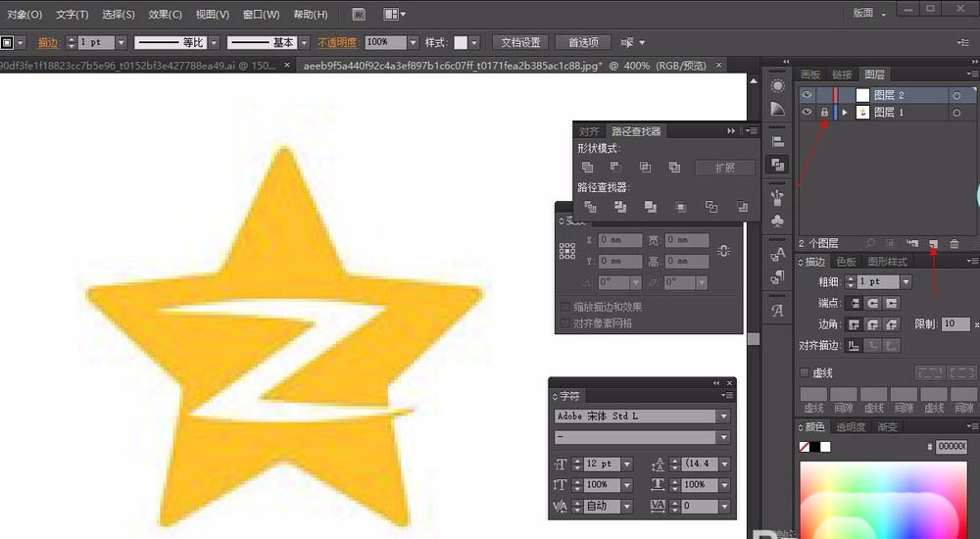The width and height of the screenshot is (980, 539).
Task: Click the Minus Back pathfinder icon
Action: (742, 207)
